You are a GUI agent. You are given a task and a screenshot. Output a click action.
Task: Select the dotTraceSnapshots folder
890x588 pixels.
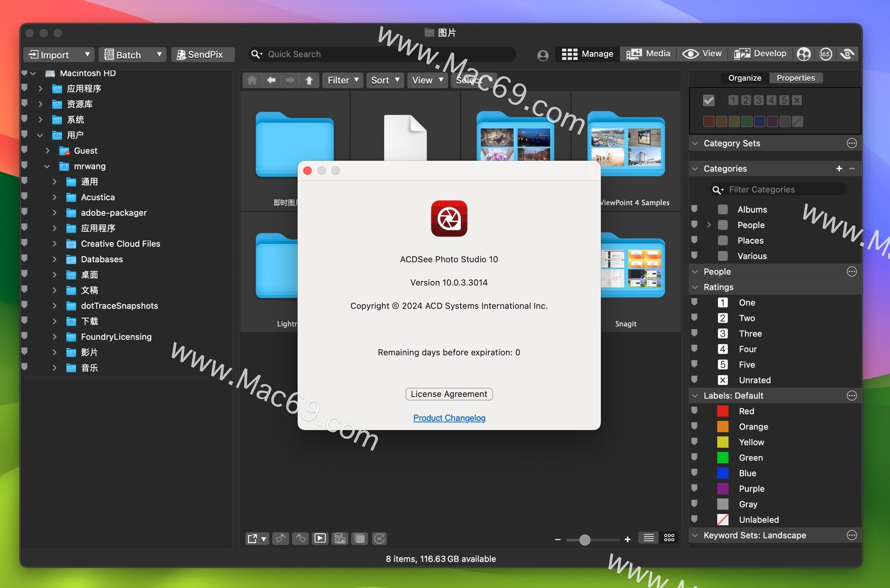click(x=119, y=306)
